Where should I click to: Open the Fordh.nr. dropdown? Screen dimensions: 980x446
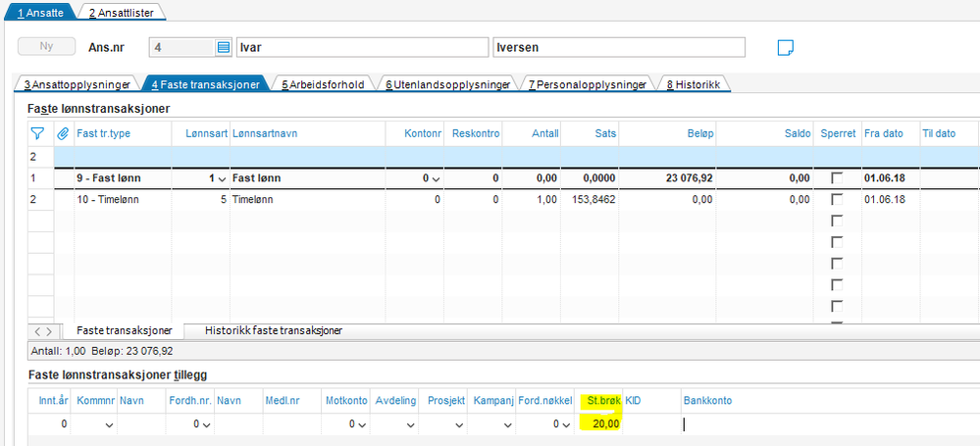(206, 424)
